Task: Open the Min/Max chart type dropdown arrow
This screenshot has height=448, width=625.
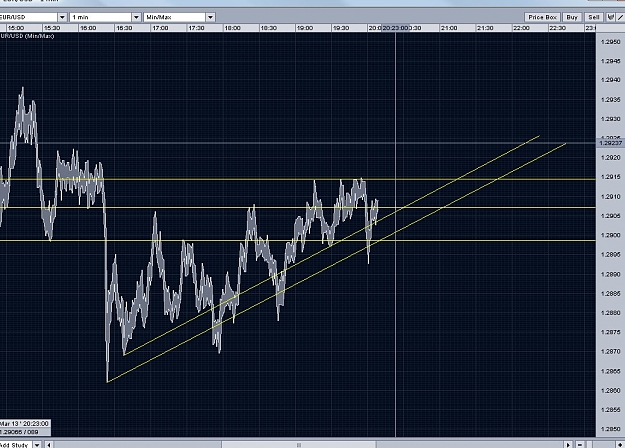Action: [x=210, y=17]
